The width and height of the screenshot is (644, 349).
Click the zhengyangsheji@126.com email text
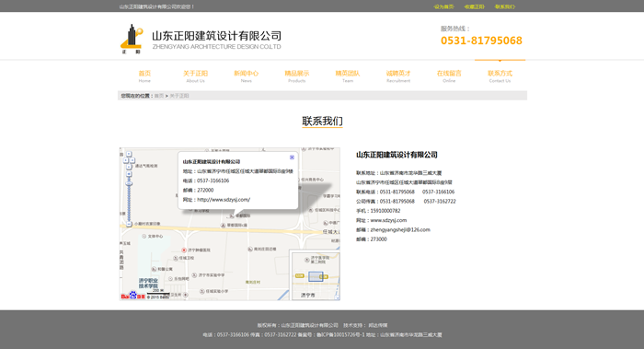pos(400,230)
